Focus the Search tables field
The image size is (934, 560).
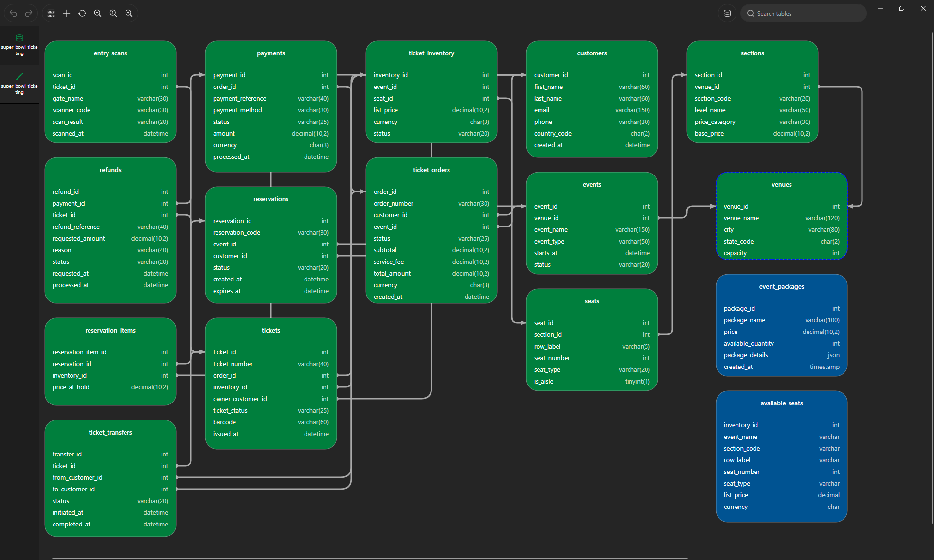point(804,13)
